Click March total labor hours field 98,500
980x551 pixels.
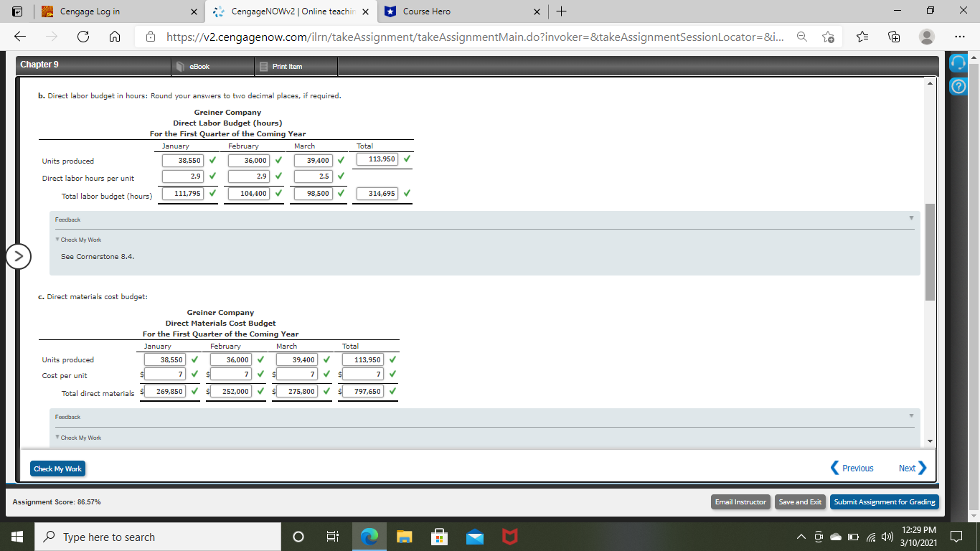(313, 194)
